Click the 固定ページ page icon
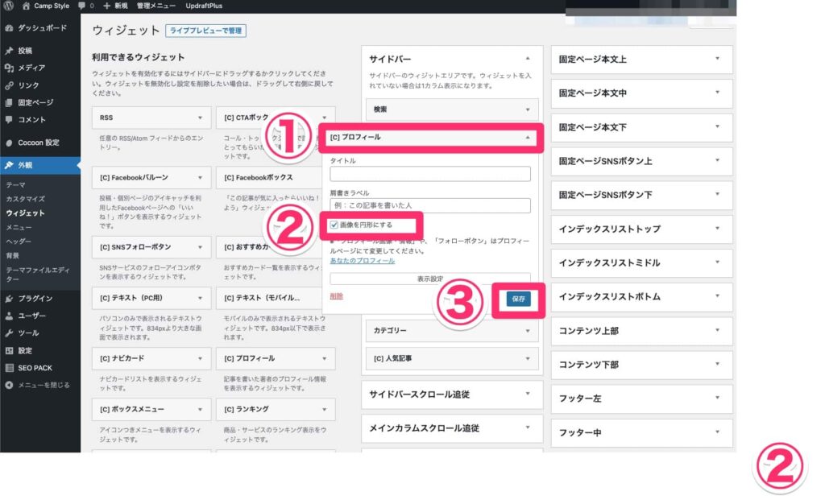 pos(9,102)
